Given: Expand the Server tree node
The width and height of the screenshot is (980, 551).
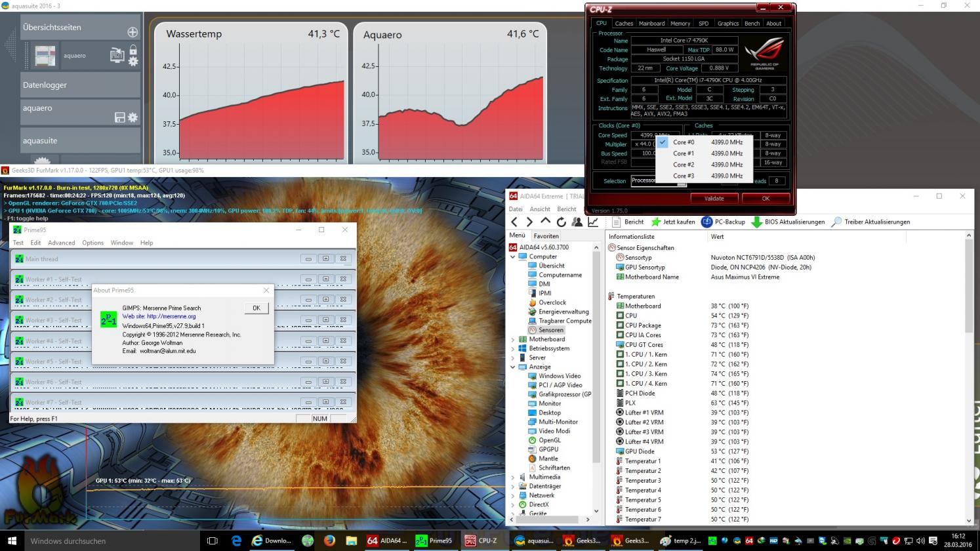Looking at the screenshot, I should [x=513, y=357].
